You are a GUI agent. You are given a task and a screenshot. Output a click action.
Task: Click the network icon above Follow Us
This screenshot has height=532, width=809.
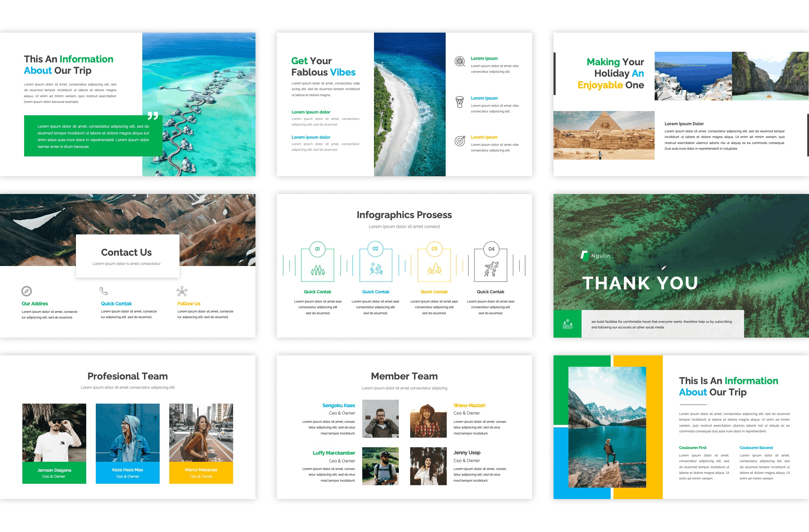pos(182,291)
